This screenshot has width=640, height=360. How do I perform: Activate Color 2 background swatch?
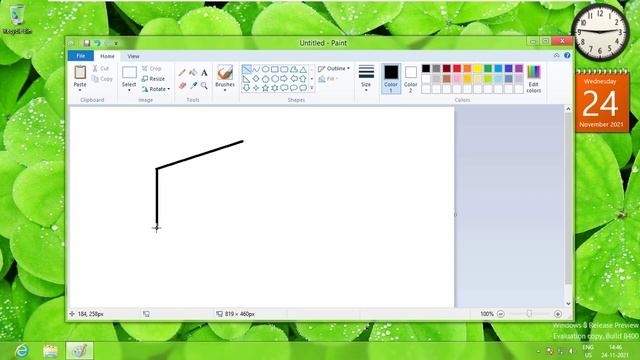pos(411,78)
